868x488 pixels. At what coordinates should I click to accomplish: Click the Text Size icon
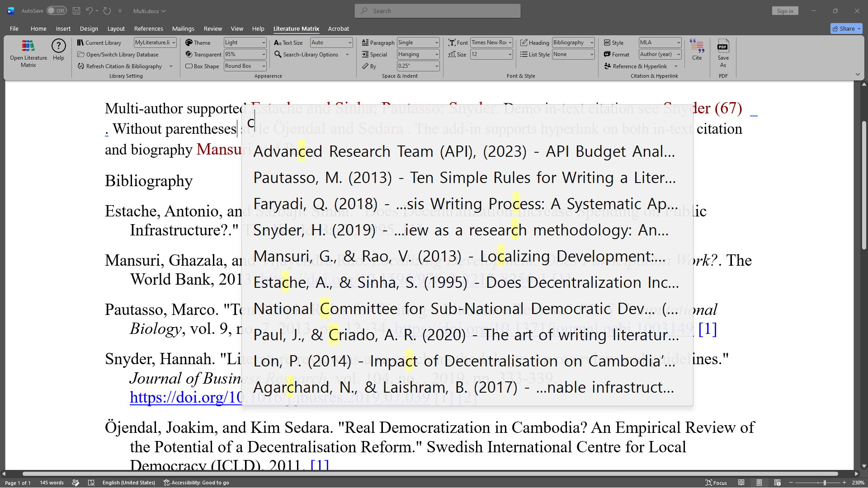[278, 42]
